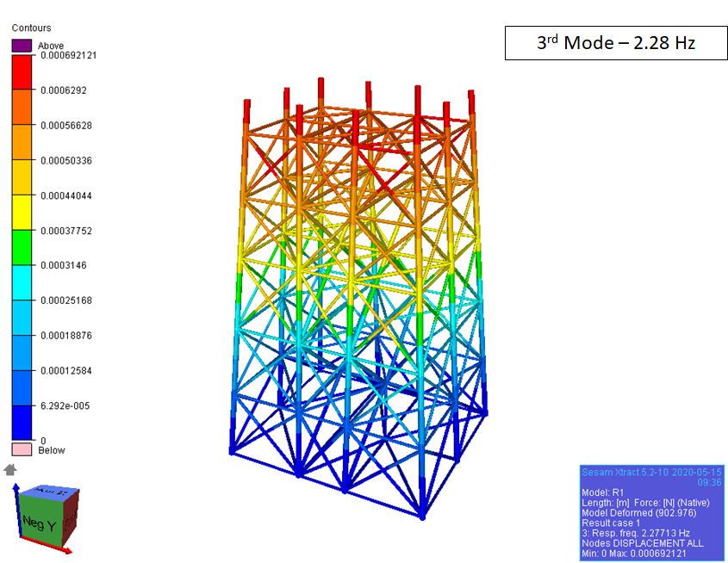Select the purple Above contour swatch
This screenshot has height=563, width=728.
click(x=22, y=46)
